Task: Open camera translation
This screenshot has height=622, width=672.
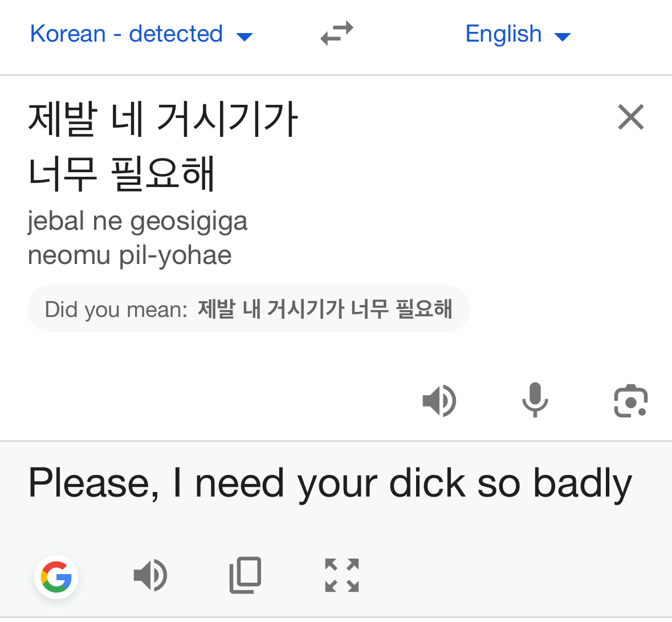Action: (x=630, y=401)
